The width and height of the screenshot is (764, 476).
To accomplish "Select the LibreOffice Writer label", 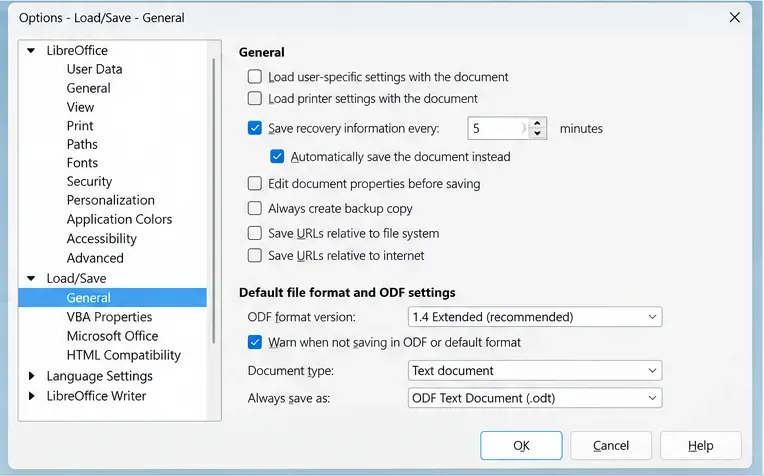I will [96, 396].
